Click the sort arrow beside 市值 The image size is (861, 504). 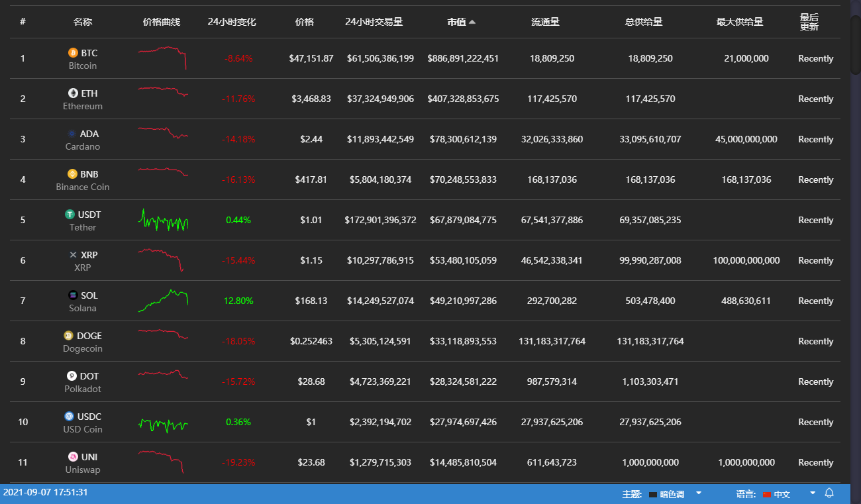coord(472,22)
